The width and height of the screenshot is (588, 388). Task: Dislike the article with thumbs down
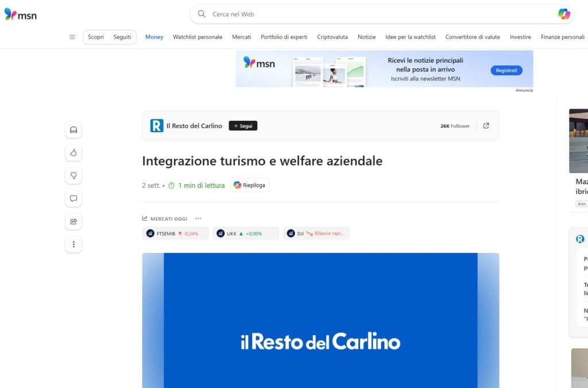73,176
